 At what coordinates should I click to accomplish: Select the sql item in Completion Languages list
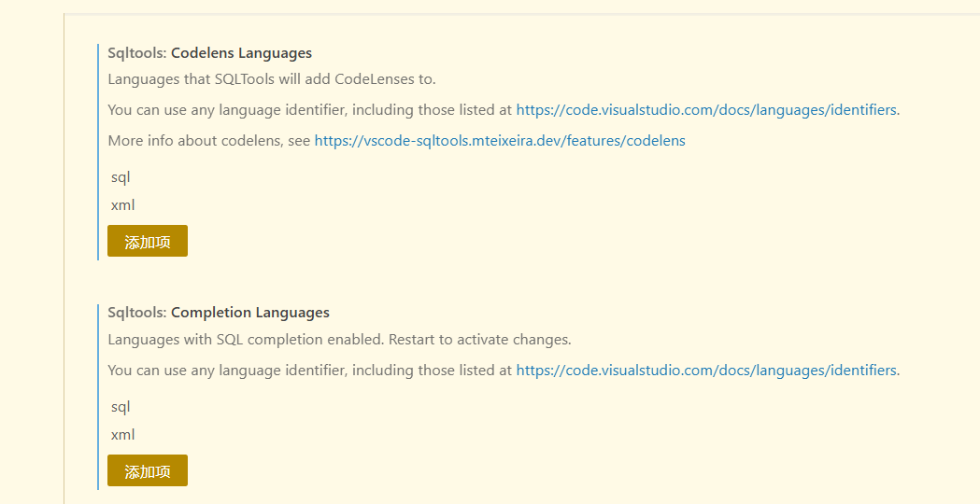point(121,407)
